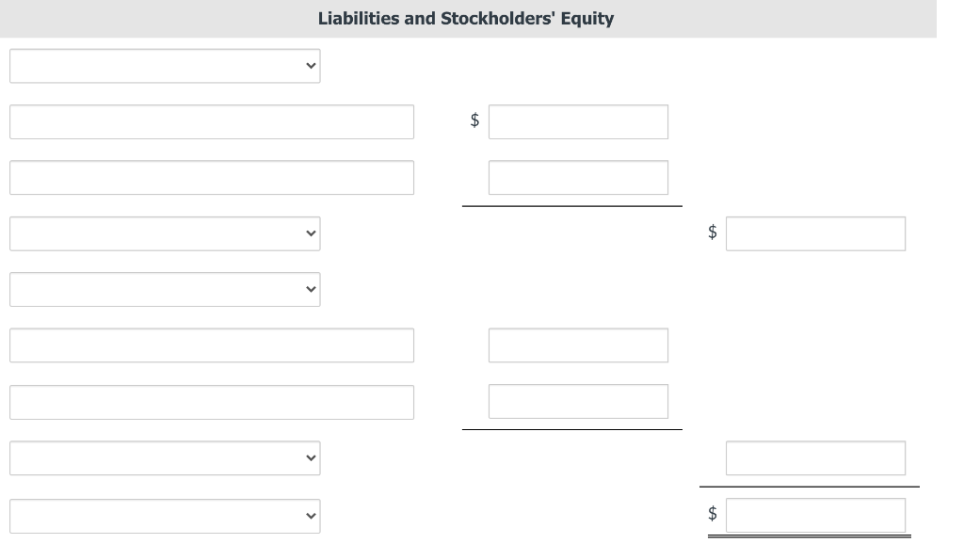This screenshot has height=560, width=964.
Task: Click the middle-column amount field in the lower section
Action: click(578, 345)
